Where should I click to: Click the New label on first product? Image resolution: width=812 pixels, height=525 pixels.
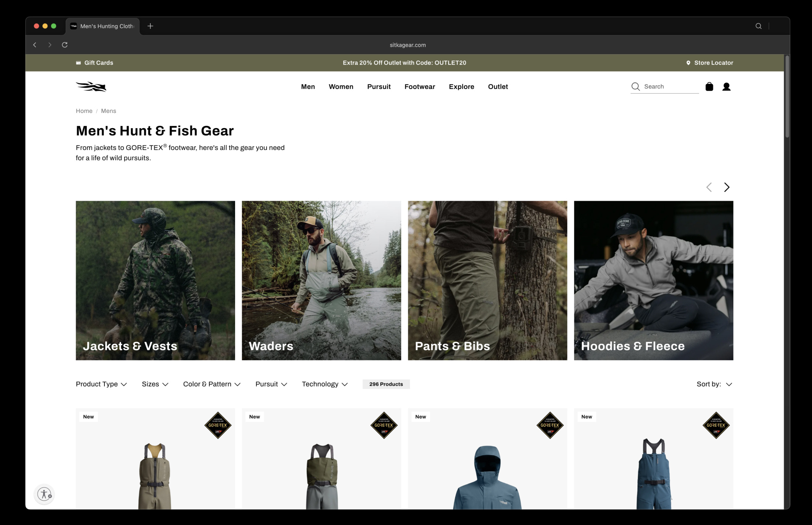tap(89, 417)
